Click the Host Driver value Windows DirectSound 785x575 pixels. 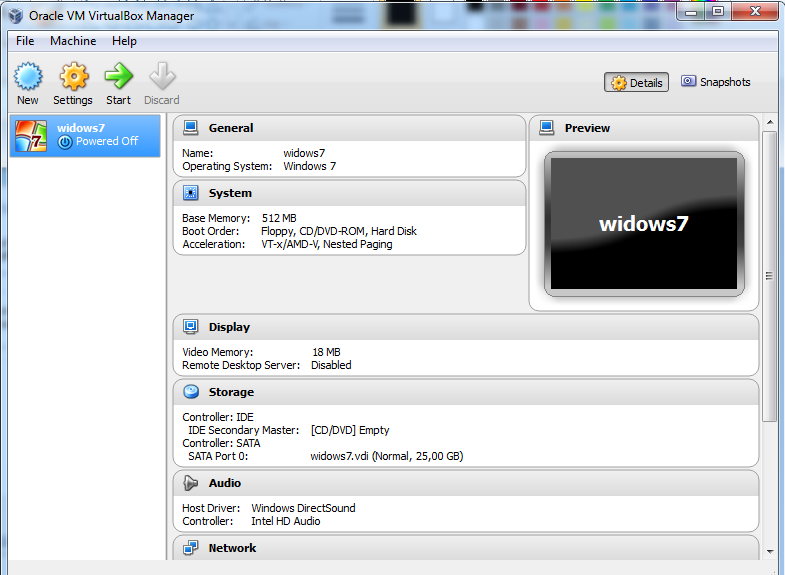coord(303,508)
